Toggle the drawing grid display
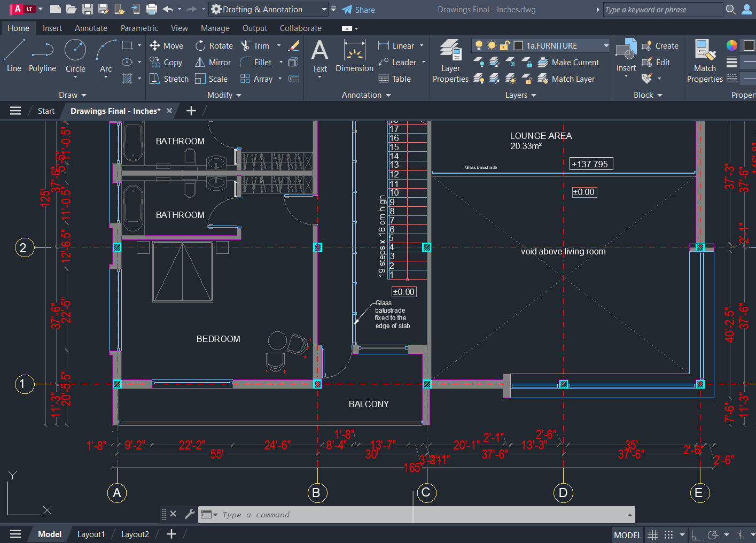Screen dimensions: 756x543 653,534
